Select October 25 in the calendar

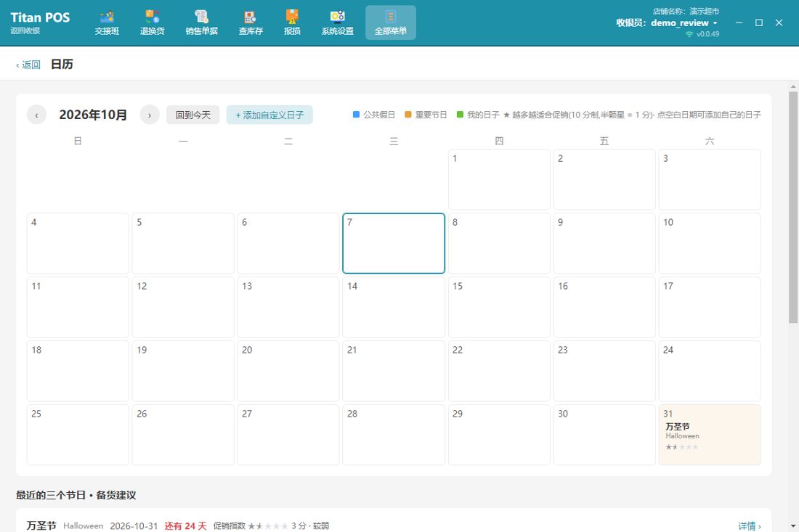coord(78,435)
